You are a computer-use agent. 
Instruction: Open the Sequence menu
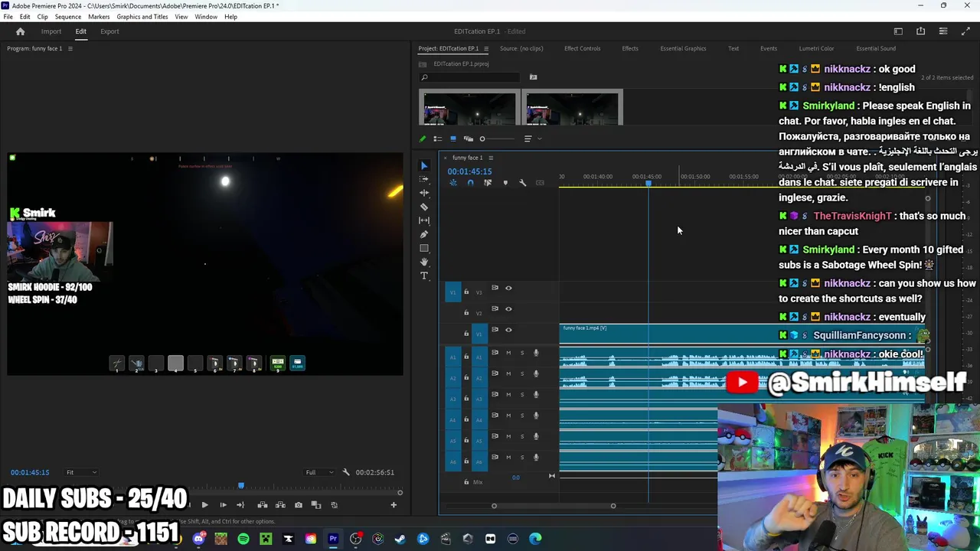click(x=68, y=17)
